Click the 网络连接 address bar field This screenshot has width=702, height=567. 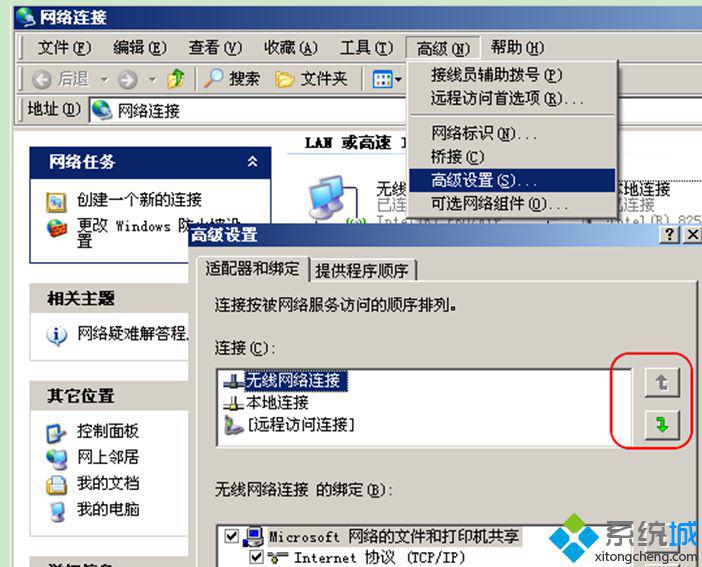tap(248, 110)
